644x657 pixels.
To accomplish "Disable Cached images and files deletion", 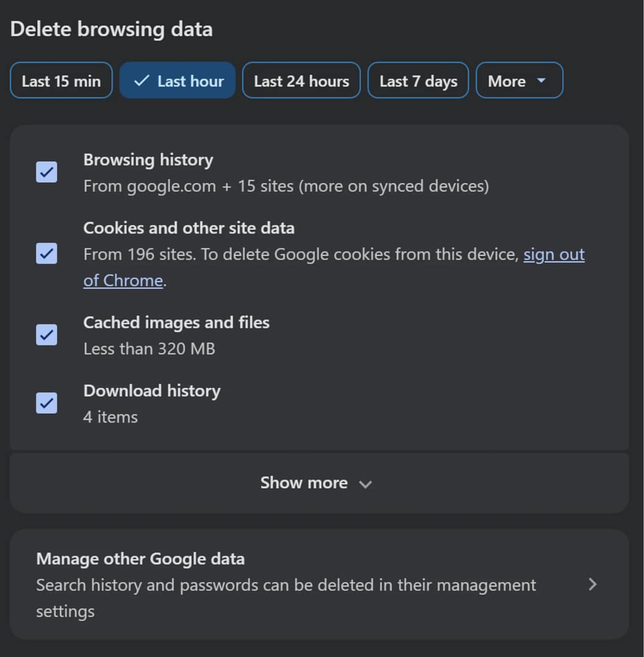I will point(46,335).
